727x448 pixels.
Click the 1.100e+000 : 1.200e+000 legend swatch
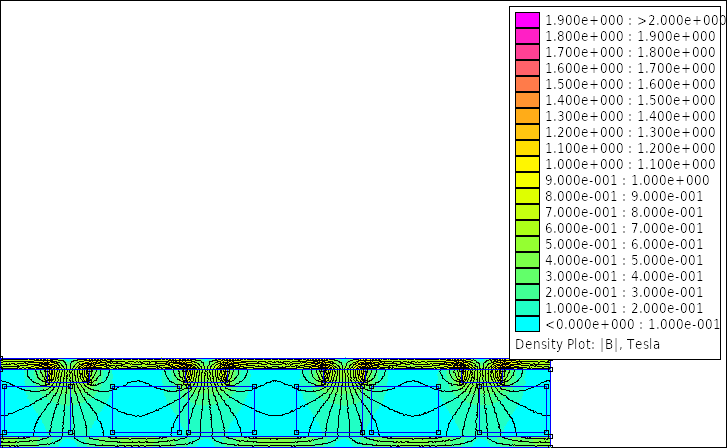click(527, 148)
